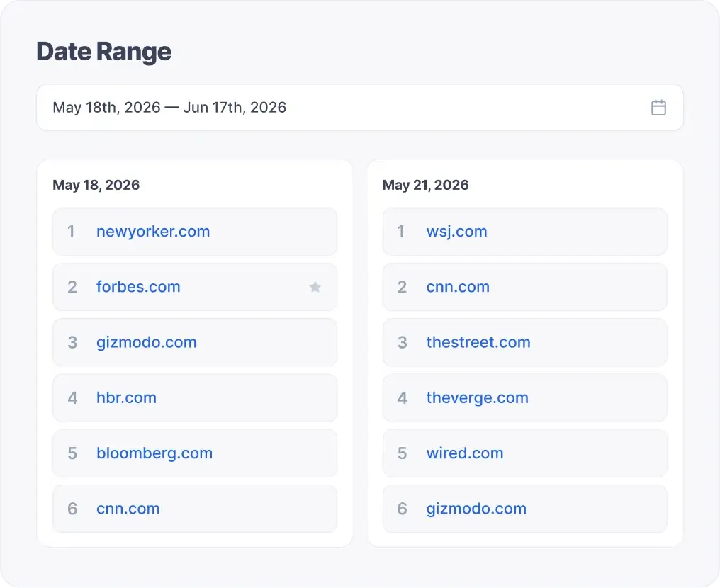720x588 pixels.
Task: Select the date range input field
Action: click(x=283, y=107)
